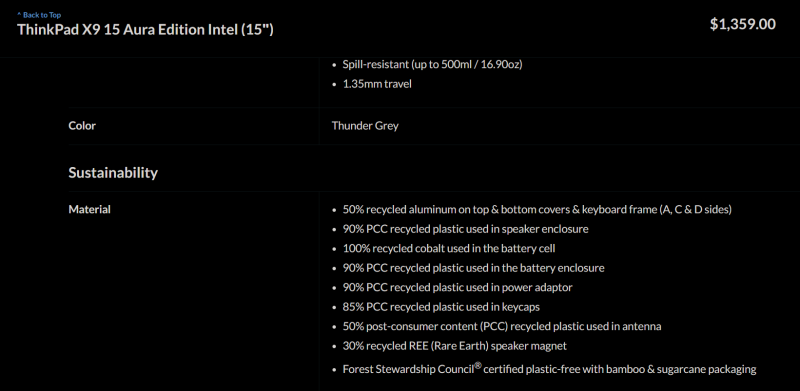Click the Back to Top link
Screen dimensions: 800x391
[39, 15]
